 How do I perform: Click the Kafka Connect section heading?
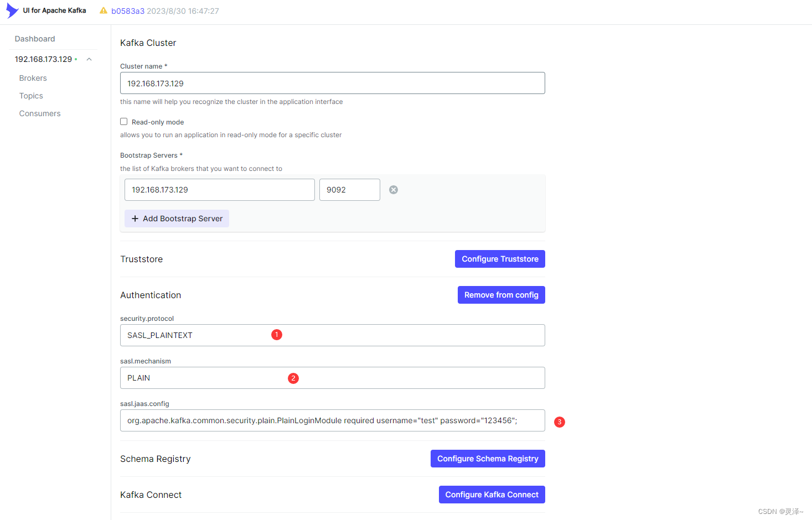click(151, 495)
